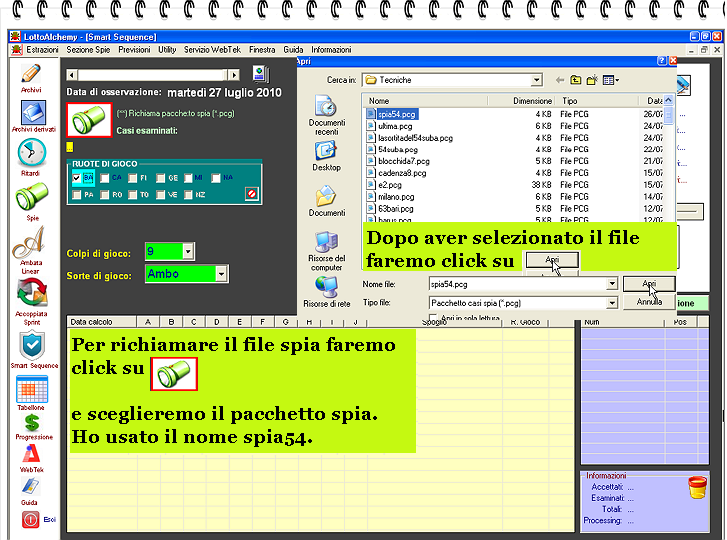
Task: Go back with arrow in Apri dialog
Action: (560, 80)
